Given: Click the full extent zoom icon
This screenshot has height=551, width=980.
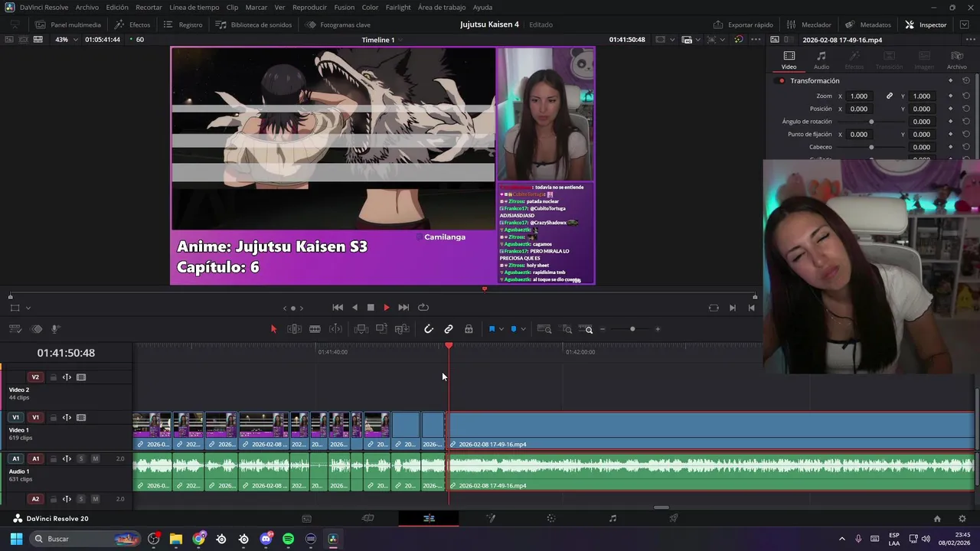Looking at the screenshot, I should click(x=544, y=329).
